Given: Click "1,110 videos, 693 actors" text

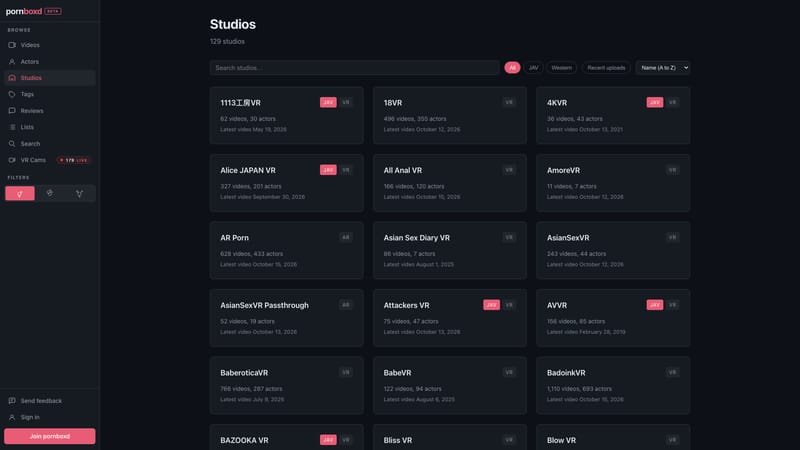Looking at the screenshot, I should point(579,389).
